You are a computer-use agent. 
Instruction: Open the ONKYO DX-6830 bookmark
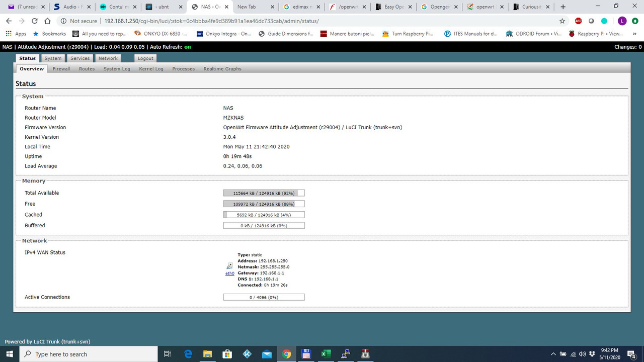[x=160, y=34]
